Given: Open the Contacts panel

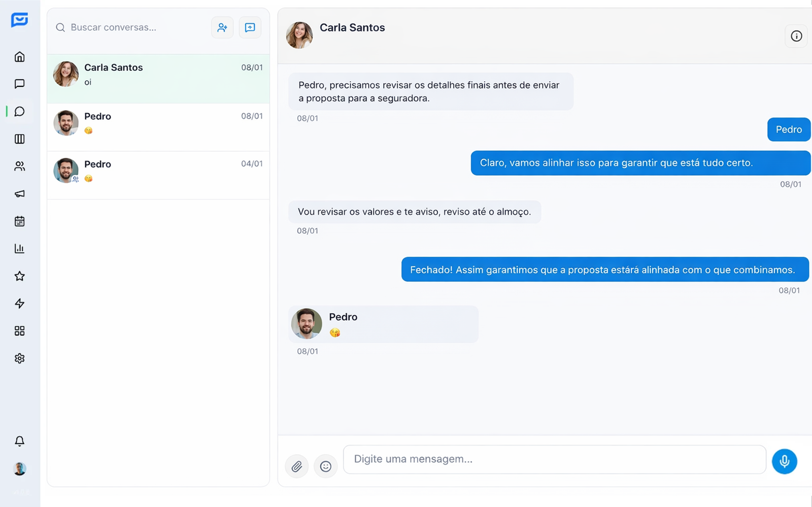Looking at the screenshot, I should pos(19,166).
